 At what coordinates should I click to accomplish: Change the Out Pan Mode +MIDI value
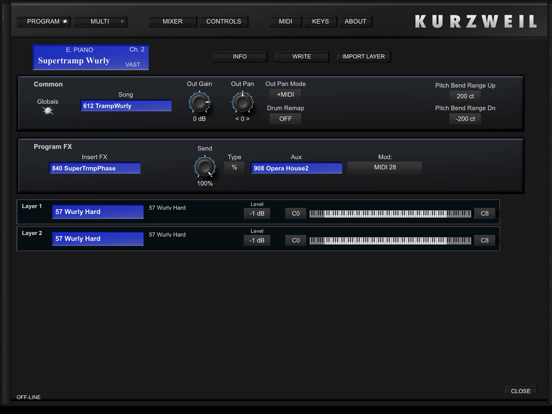[x=286, y=95]
